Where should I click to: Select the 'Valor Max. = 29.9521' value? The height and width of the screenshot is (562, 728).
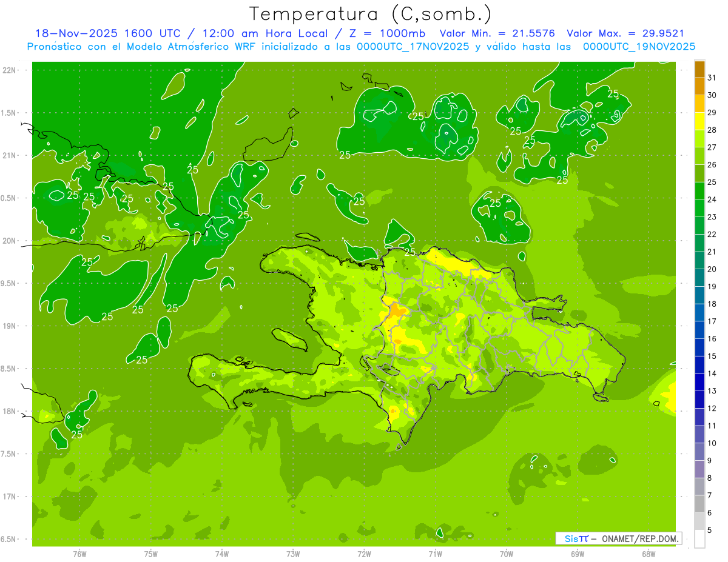[x=625, y=34]
